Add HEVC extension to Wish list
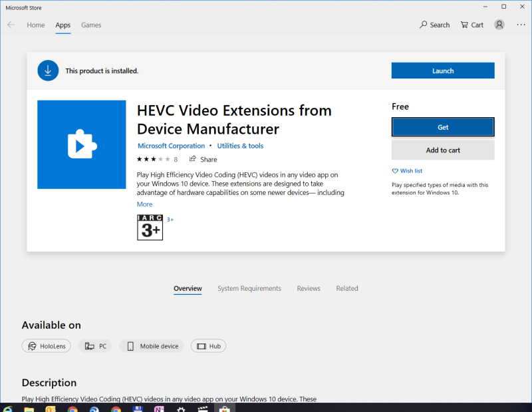Screen dimensions: 532x412 click(x=407, y=170)
